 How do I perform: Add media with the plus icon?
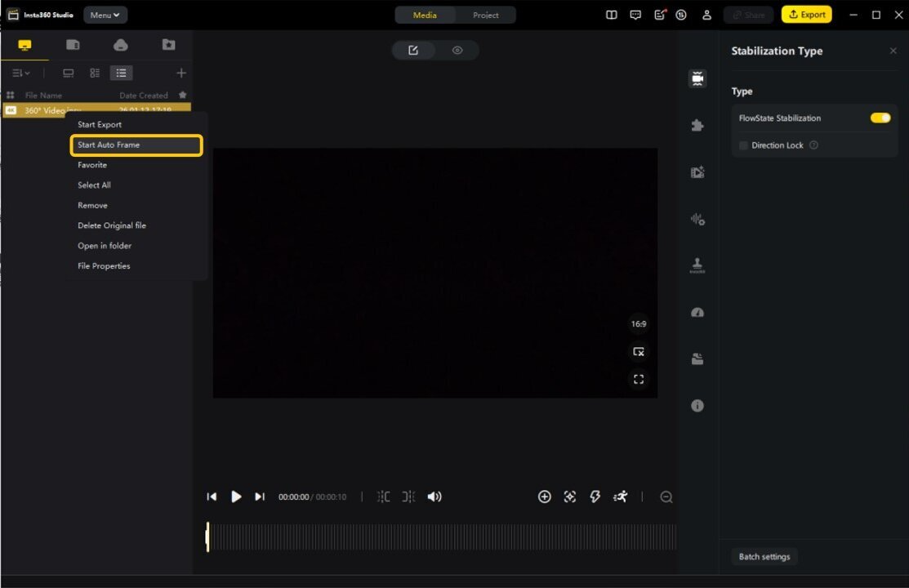tap(180, 73)
